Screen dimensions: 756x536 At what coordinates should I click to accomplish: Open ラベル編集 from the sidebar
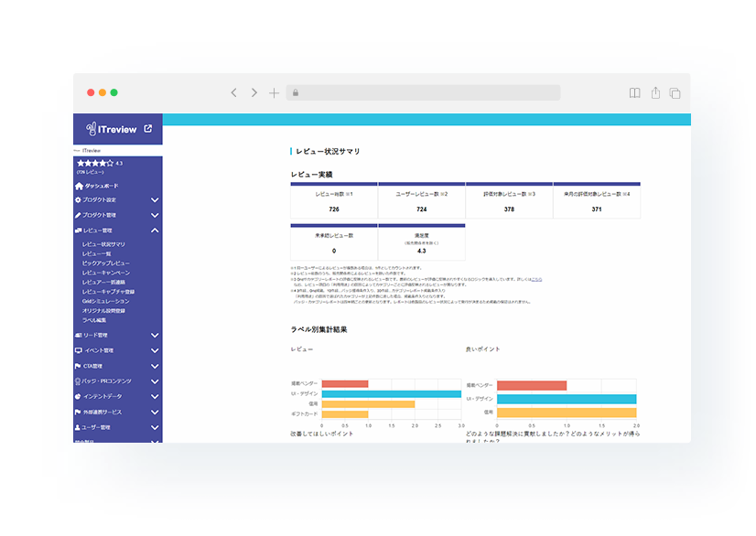(94, 321)
